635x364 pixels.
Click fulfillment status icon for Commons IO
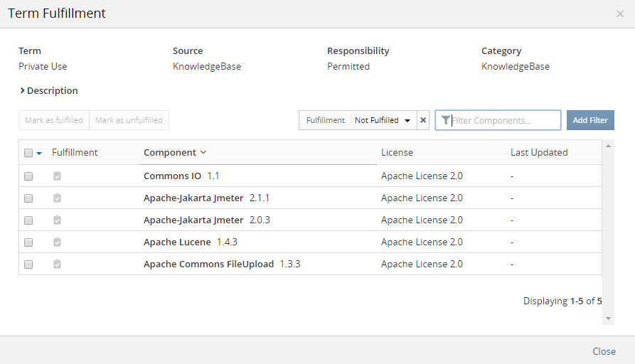[57, 176]
